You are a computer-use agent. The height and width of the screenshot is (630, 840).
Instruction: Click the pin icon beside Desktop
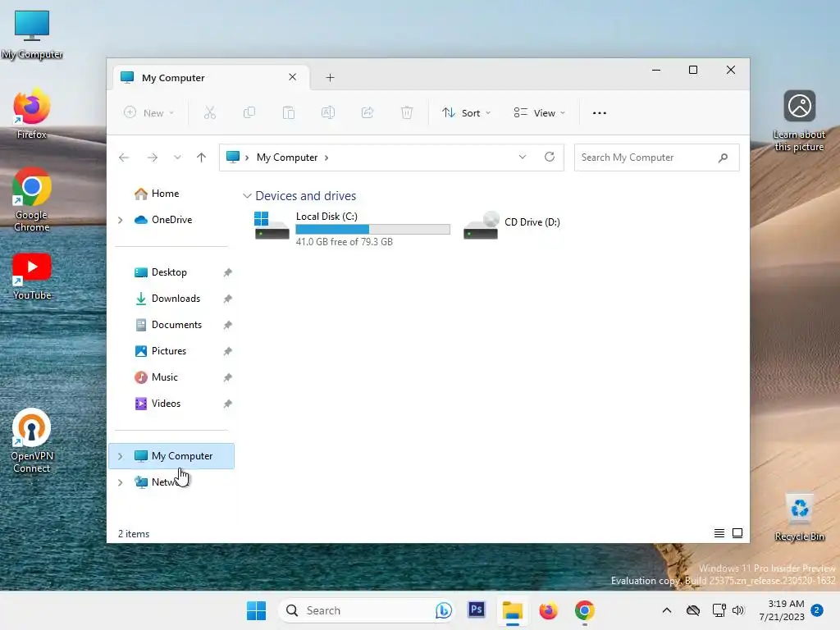tap(228, 272)
